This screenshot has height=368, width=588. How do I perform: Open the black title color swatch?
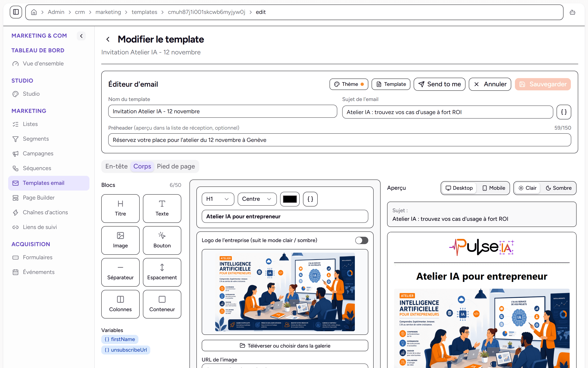(290, 199)
